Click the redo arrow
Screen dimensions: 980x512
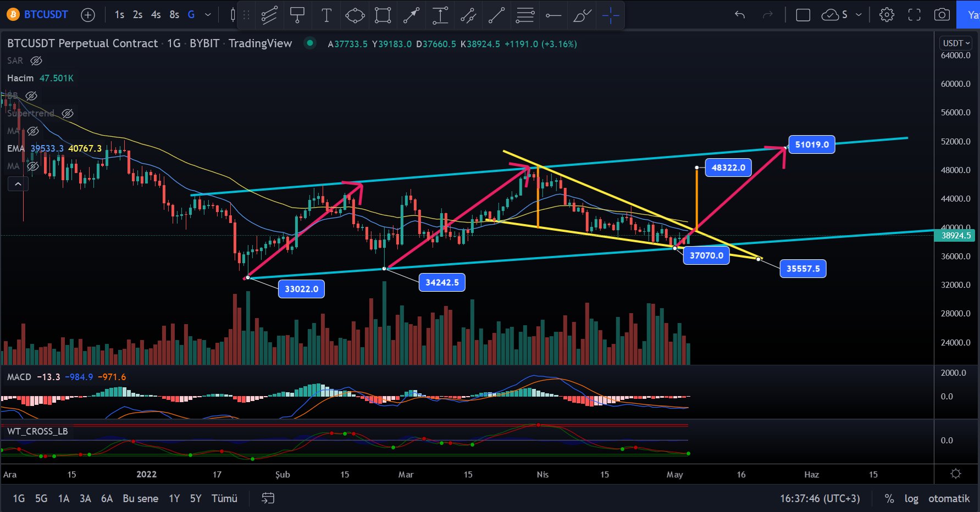pos(767,15)
